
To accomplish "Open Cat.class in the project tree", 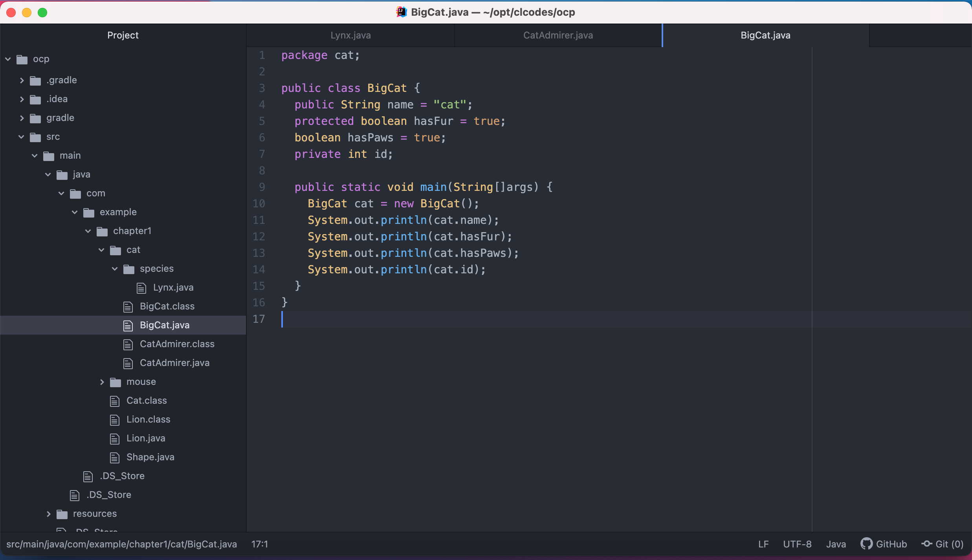I will [x=147, y=401].
